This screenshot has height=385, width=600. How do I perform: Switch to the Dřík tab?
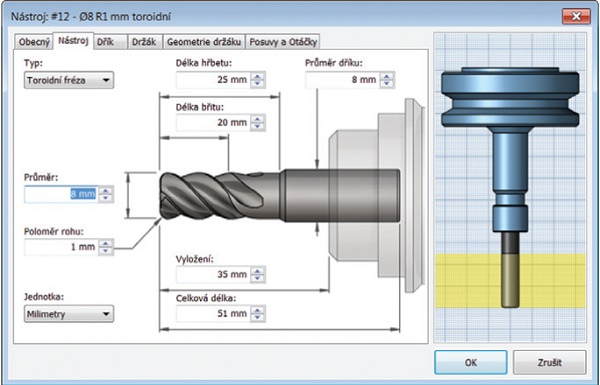pyautogui.click(x=111, y=42)
